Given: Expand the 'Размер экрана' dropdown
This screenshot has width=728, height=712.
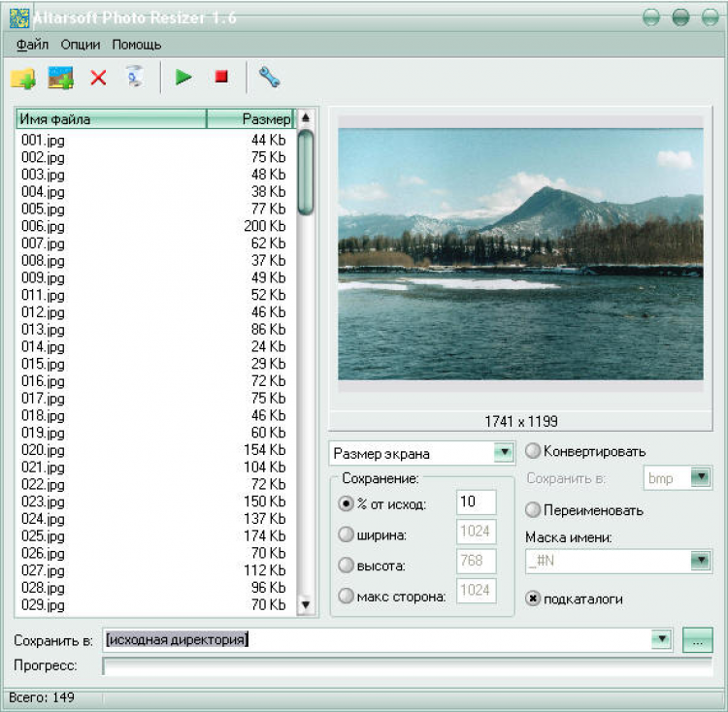Looking at the screenshot, I should 503,453.
